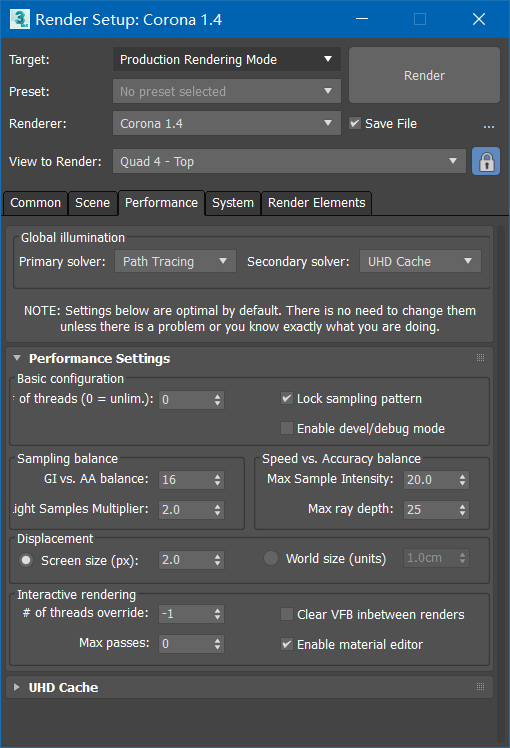Open the Target dropdown showing Production Rendering Mode
Viewport: 510px width, 748px height.
point(227,60)
